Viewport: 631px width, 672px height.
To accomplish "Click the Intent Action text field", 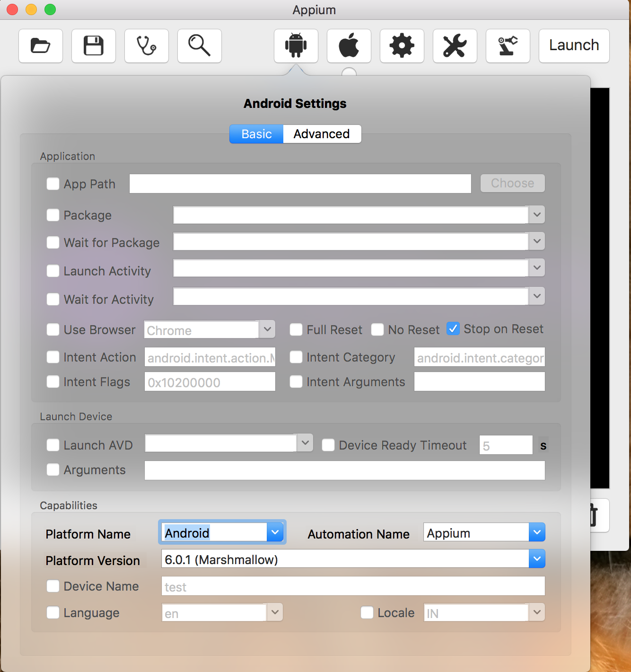I will pos(210,357).
